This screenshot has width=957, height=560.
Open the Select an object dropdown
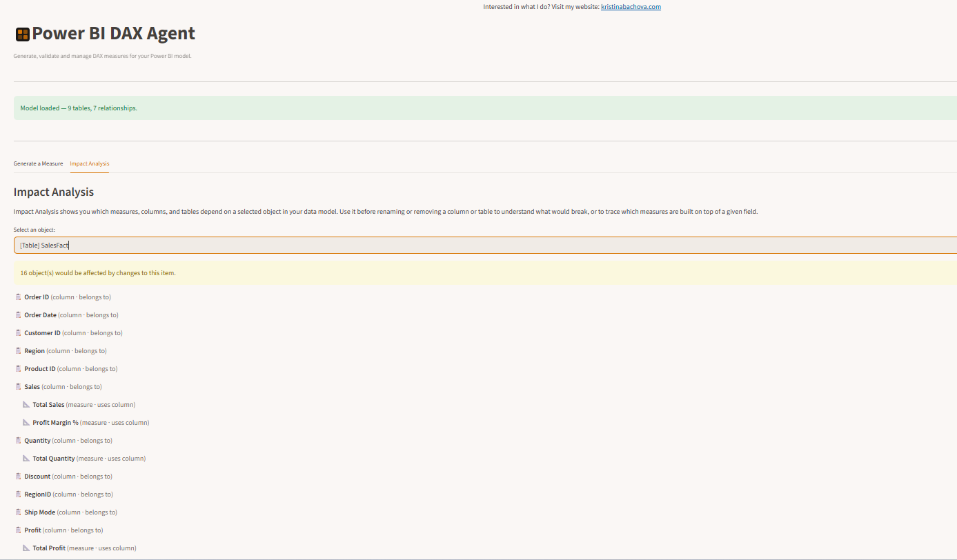click(x=483, y=246)
